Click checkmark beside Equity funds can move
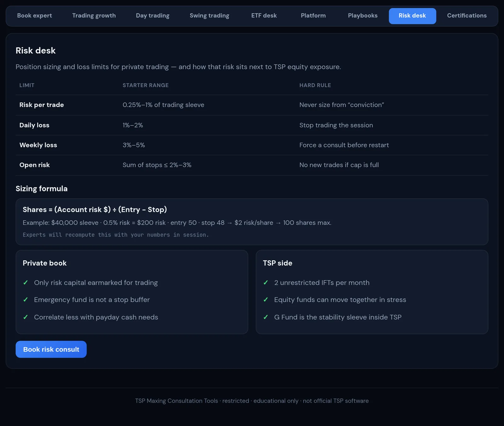The height and width of the screenshot is (426, 504). 266,299
